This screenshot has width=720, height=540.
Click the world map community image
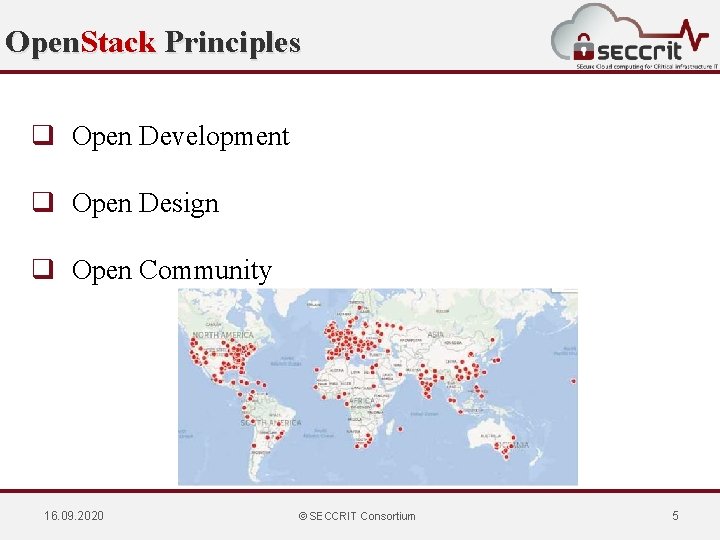(x=377, y=387)
